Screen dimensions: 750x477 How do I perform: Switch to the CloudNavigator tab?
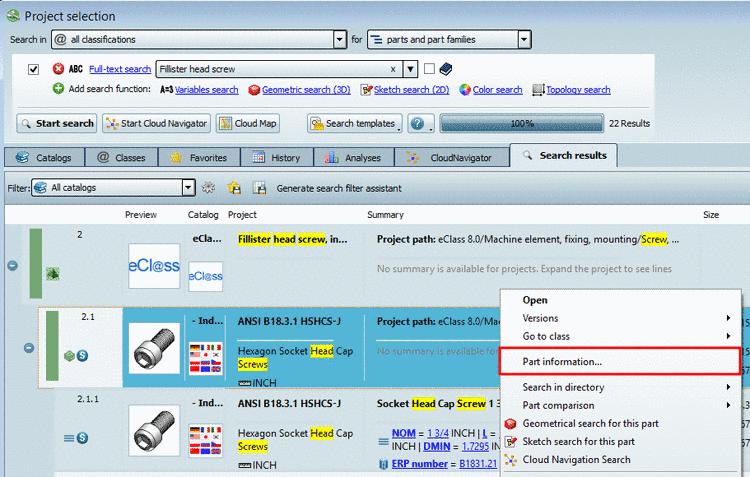452,157
